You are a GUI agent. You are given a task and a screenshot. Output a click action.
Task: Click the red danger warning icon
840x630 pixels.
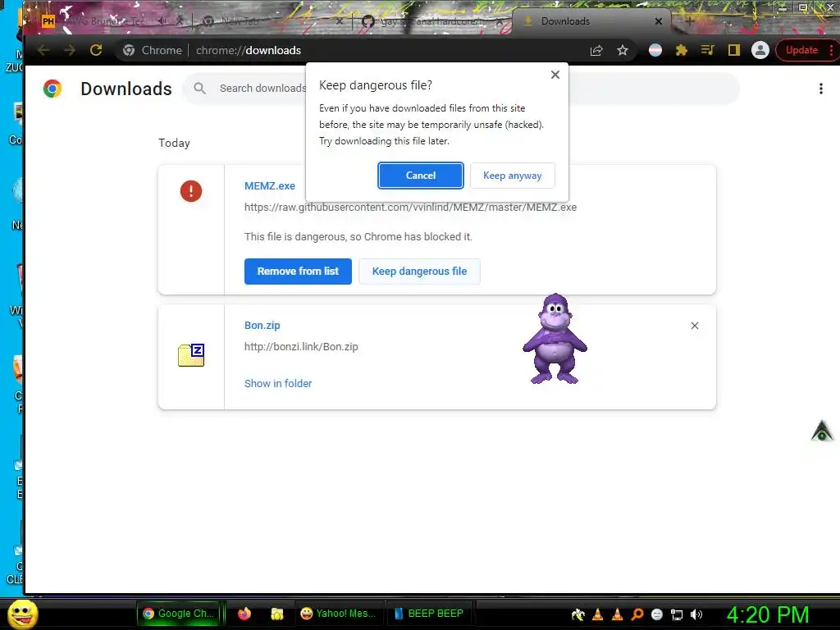click(x=190, y=190)
